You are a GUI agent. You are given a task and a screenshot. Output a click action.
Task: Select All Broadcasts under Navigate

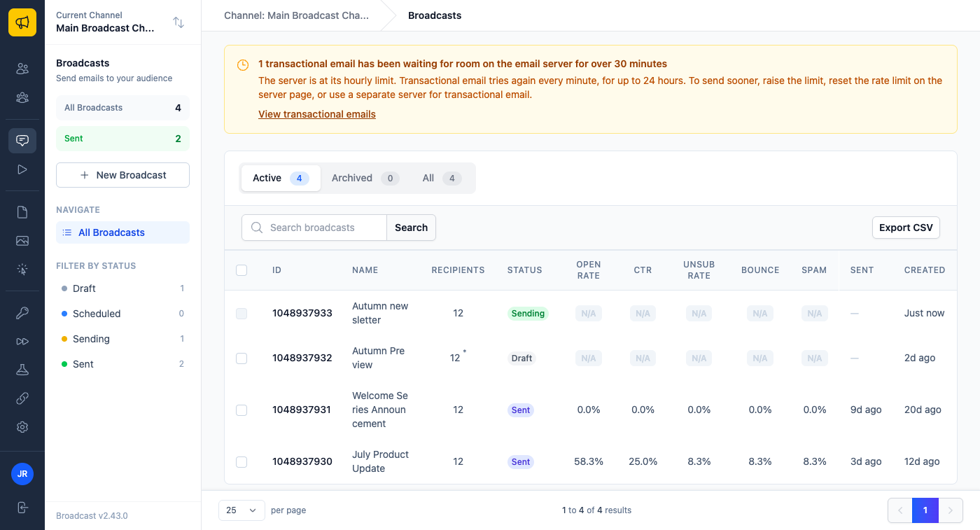tap(122, 232)
